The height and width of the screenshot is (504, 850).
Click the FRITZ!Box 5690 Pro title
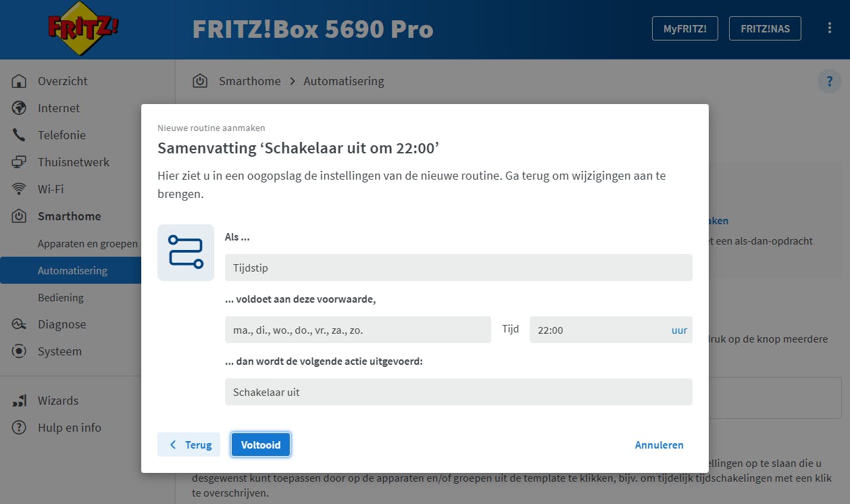313,29
